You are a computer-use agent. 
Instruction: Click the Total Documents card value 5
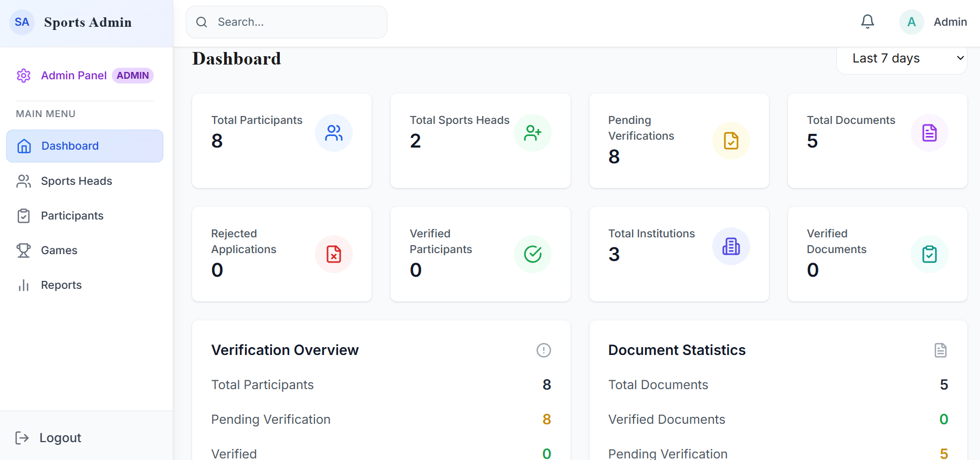point(813,141)
